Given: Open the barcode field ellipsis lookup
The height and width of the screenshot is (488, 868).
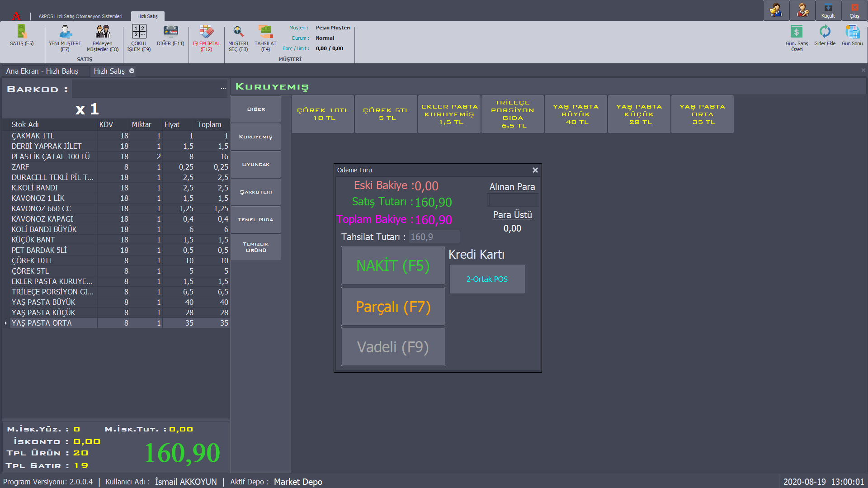Looking at the screenshot, I should [223, 89].
